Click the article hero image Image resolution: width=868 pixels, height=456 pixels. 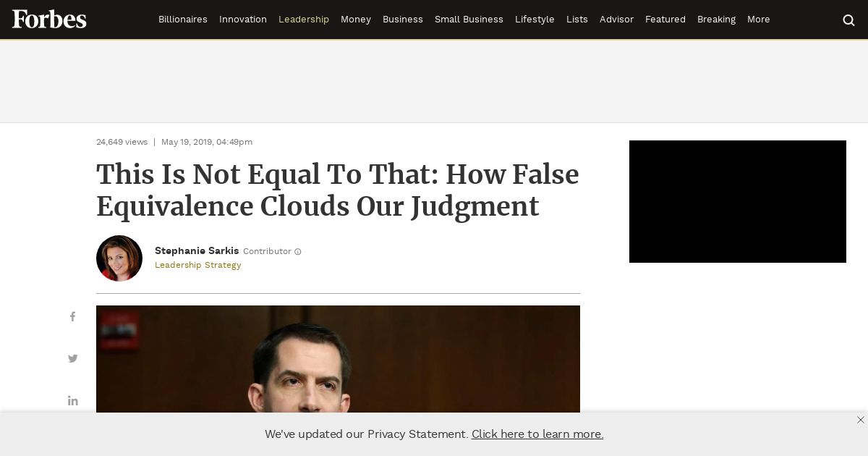coord(338,359)
